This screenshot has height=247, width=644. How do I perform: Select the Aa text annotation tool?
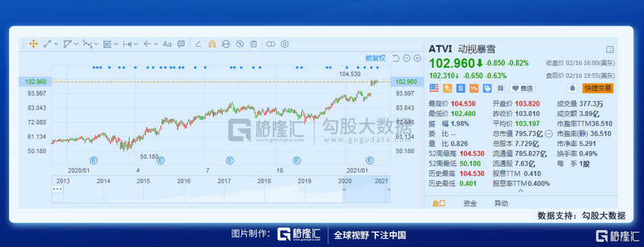(167, 44)
